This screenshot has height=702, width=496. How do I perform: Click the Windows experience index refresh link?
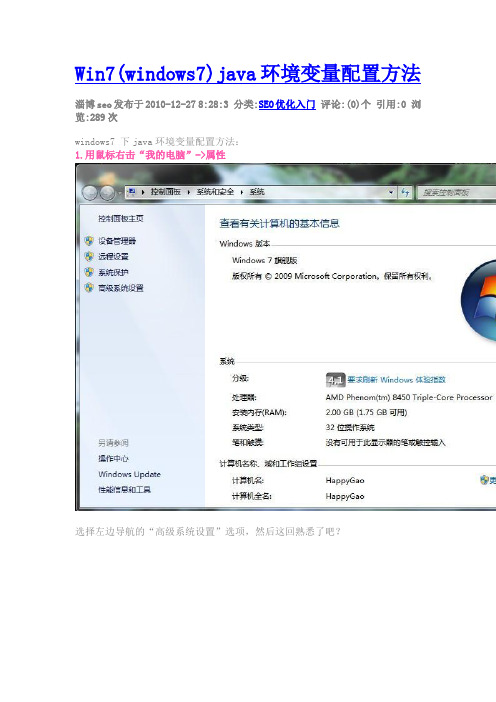(x=397, y=380)
